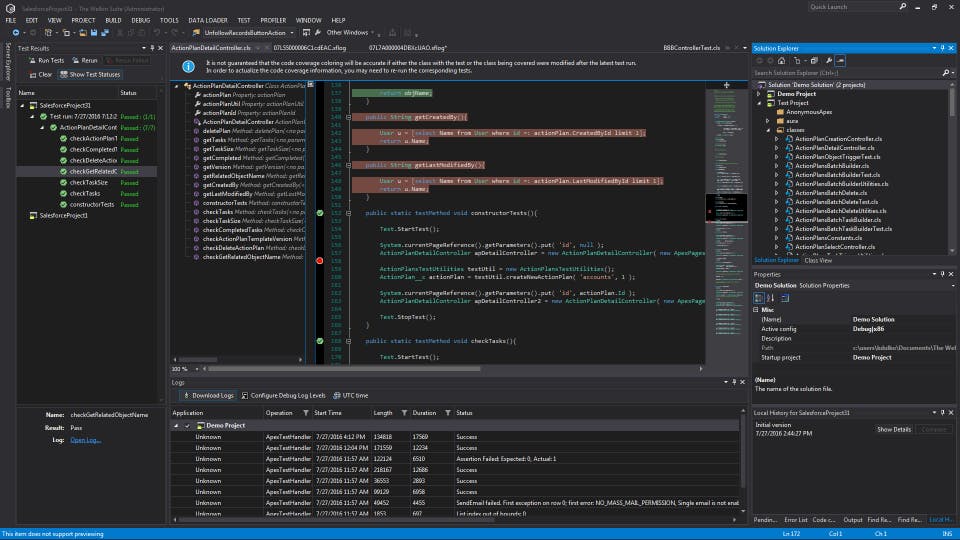Viewport: 960px width, 540px height.
Task: Click the red breakpoint marker in editor gutter
Action: [x=320, y=260]
